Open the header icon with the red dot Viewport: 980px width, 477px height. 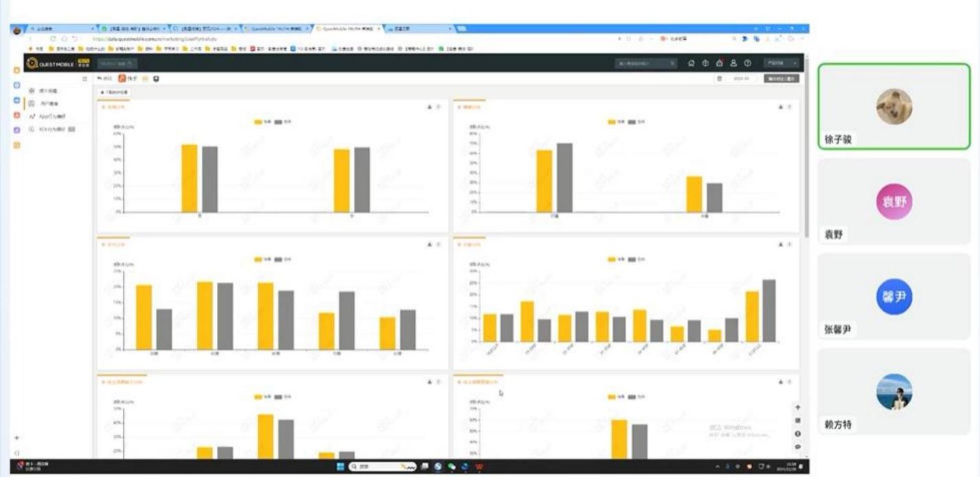pyautogui.click(x=719, y=63)
